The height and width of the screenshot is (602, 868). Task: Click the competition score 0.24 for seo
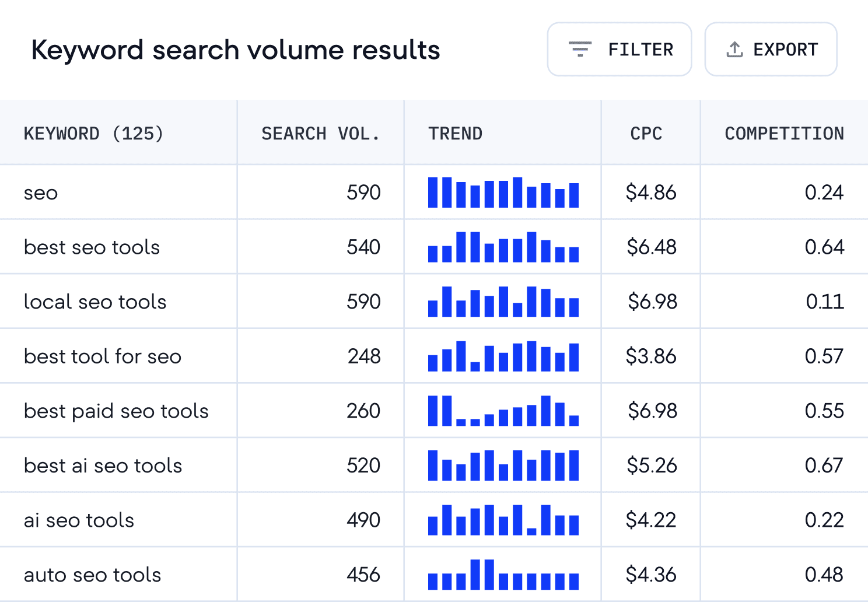[x=825, y=192]
